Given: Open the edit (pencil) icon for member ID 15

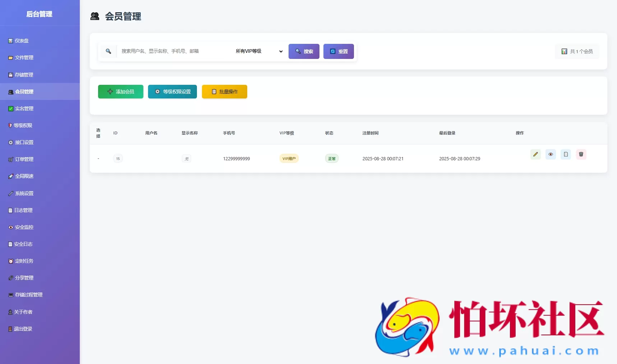Looking at the screenshot, I should click(536, 154).
